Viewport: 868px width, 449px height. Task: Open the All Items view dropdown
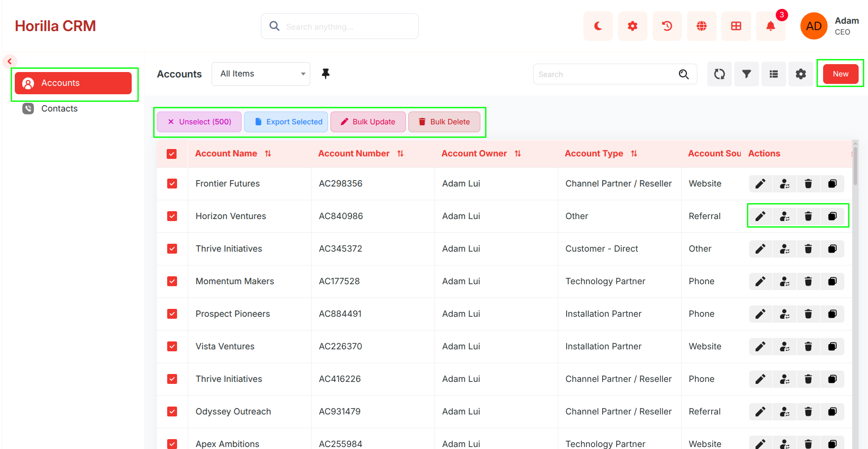[x=261, y=74]
